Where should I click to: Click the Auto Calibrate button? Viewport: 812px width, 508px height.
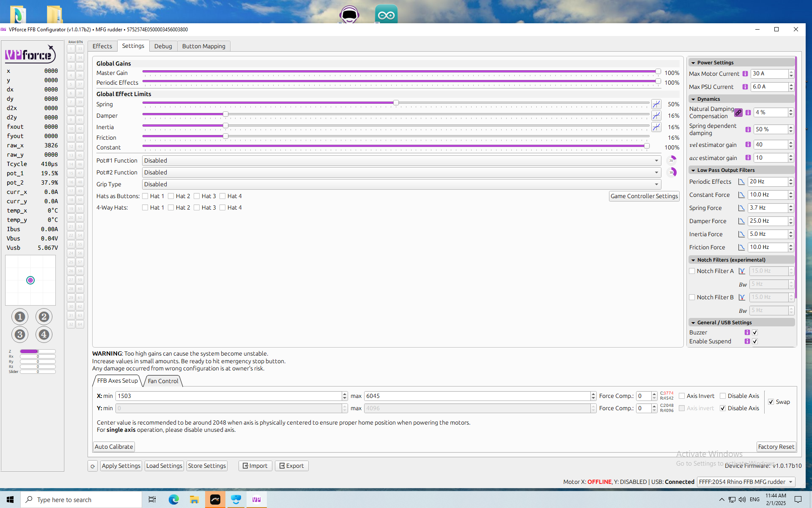114,447
